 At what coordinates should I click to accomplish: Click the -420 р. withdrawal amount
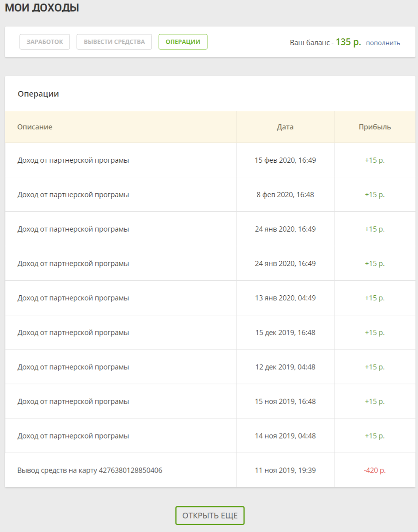pos(374,470)
